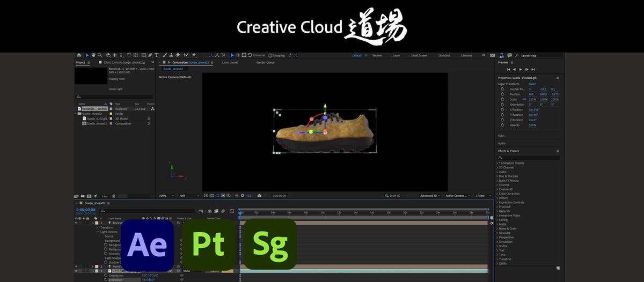
Task: Click the Position stopwatch in Properties
Action: point(502,94)
